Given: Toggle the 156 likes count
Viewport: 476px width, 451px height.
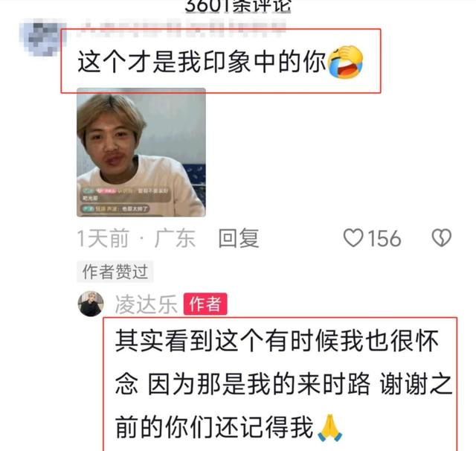Looking at the screenshot, I should (385, 238).
